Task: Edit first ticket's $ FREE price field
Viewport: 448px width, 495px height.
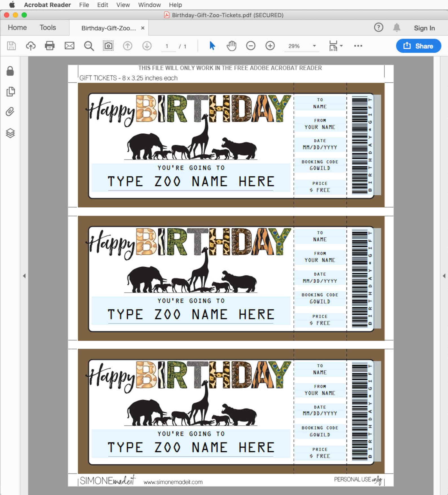Action: click(320, 190)
